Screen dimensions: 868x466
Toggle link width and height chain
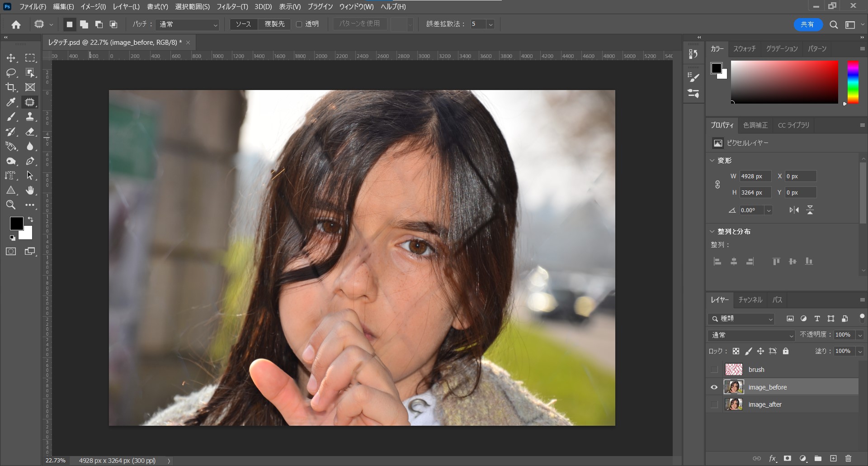(x=717, y=185)
